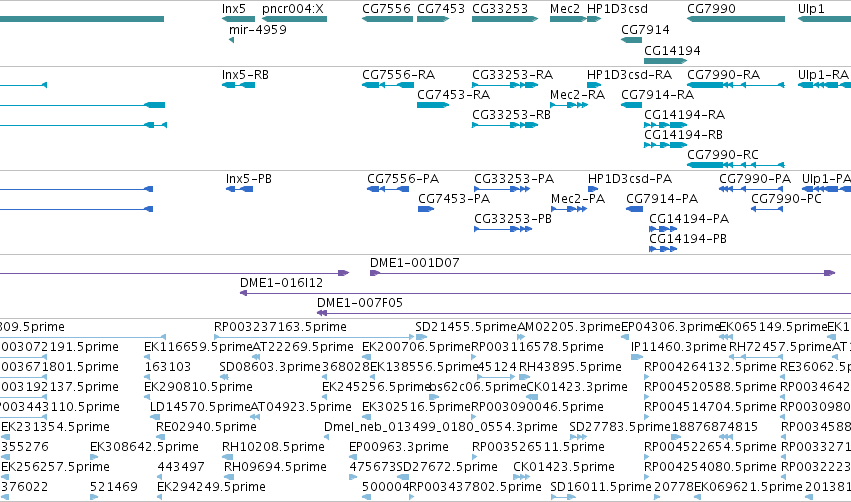Click the CG33253 gene bar
The height and width of the screenshot is (502, 851).
click(505, 19)
